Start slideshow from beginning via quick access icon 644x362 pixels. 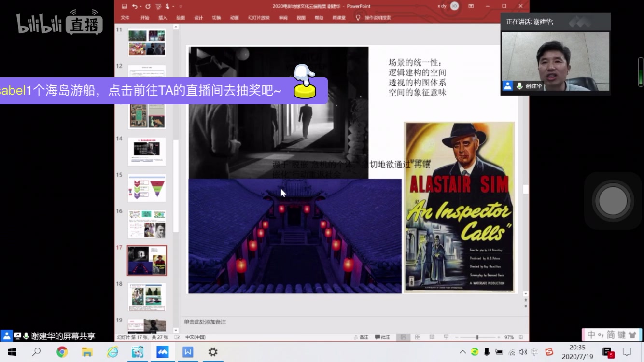[x=158, y=6]
